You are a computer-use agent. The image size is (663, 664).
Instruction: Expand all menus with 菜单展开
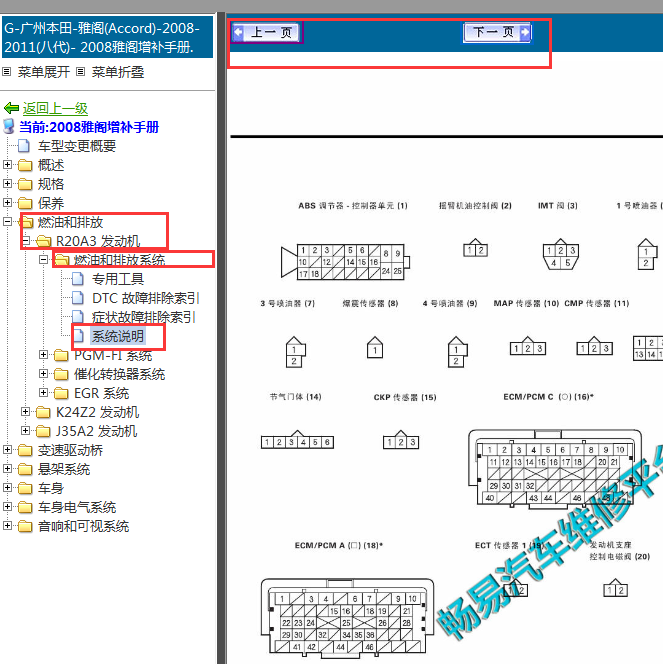[43, 72]
